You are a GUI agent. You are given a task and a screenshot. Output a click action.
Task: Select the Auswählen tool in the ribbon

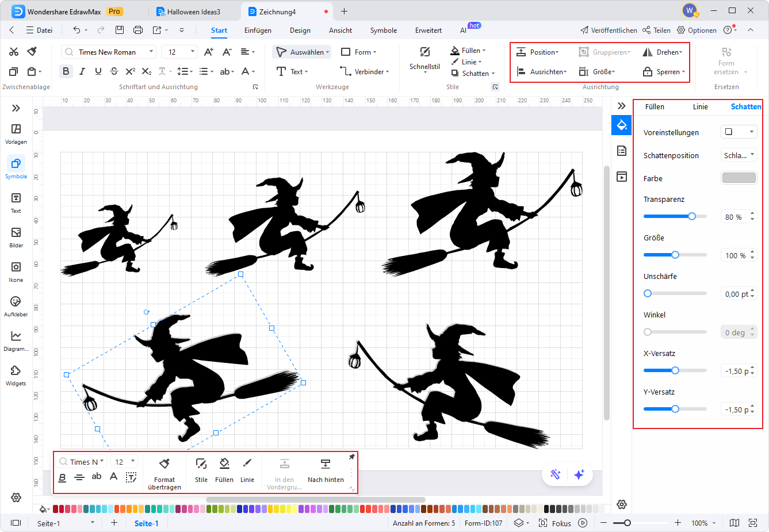pos(301,51)
